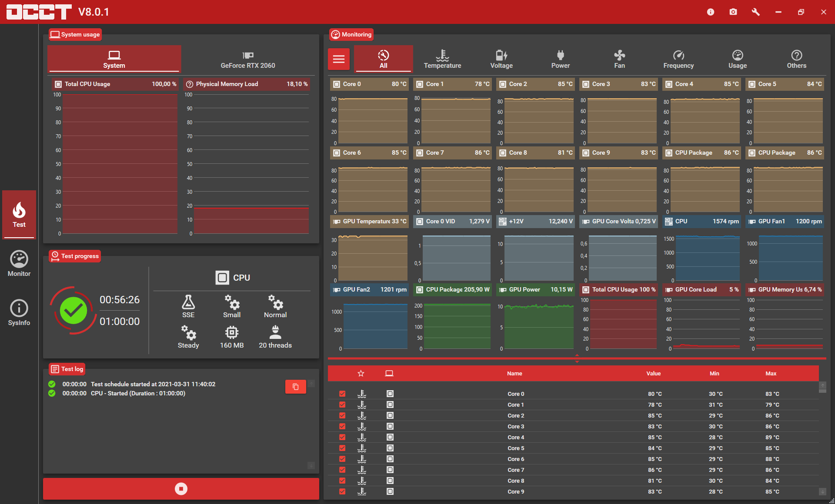This screenshot has width=835, height=504.
Task: Switch to the Temperature monitoring tab
Action: tap(442, 59)
